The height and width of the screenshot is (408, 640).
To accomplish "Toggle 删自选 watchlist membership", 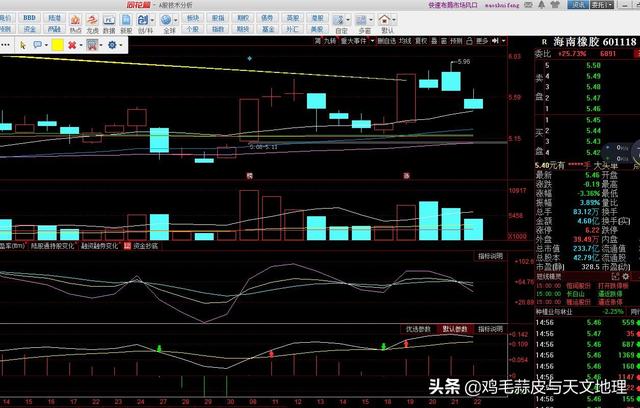I will [x=387, y=41].
